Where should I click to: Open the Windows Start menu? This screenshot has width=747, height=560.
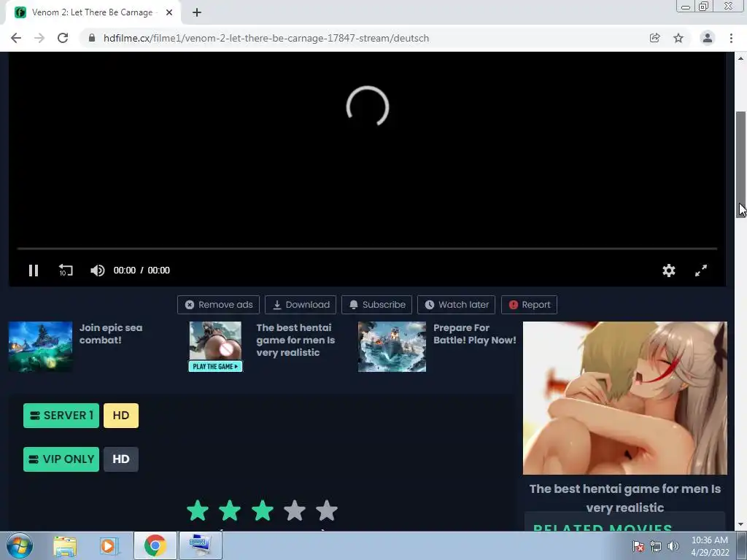[20, 545]
